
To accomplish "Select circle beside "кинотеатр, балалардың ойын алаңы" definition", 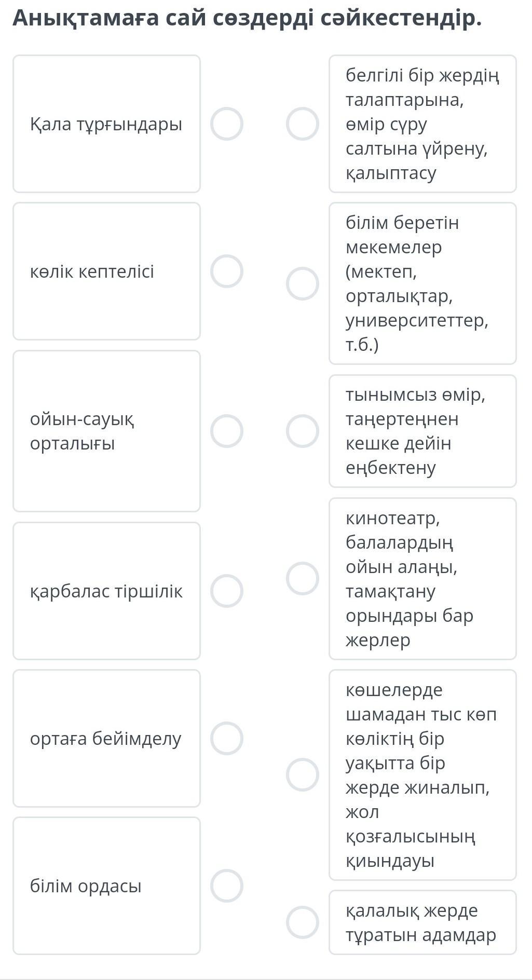I will 303,578.
